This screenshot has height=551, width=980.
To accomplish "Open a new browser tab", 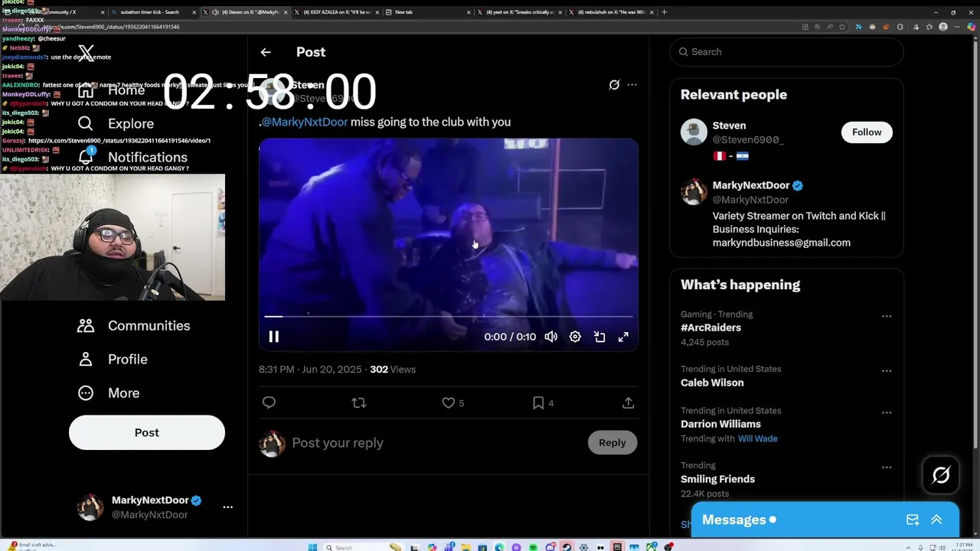I will pyautogui.click(x=664, y=12).
